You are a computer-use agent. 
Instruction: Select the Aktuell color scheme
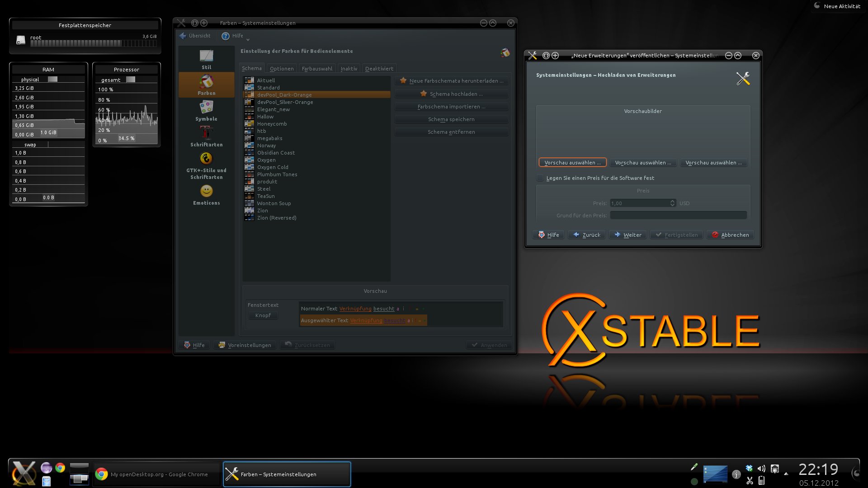316,80
